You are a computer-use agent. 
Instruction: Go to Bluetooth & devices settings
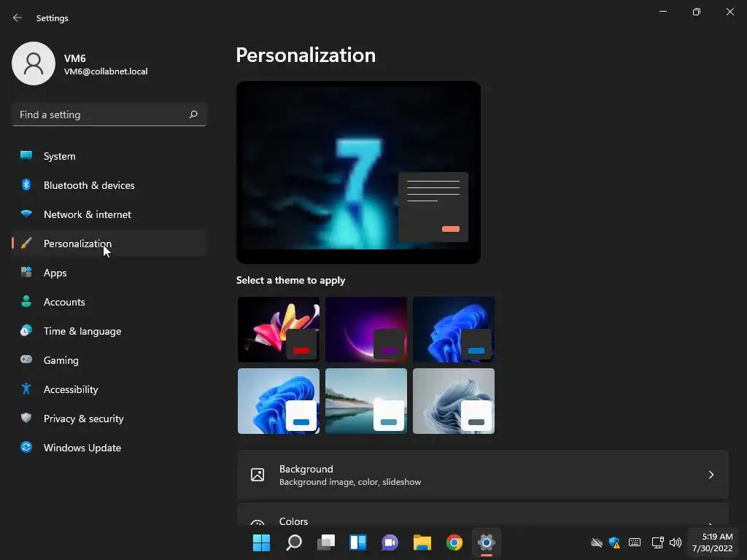[x=109, y=185]
